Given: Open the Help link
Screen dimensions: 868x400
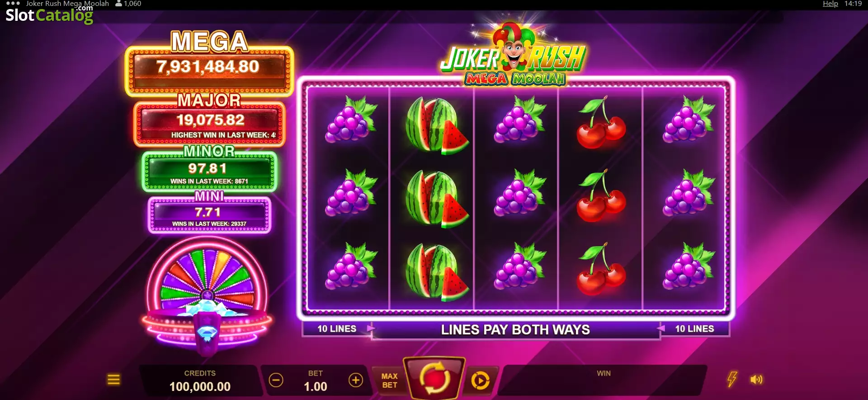Looking at the screenshot, I should [830, 4].
